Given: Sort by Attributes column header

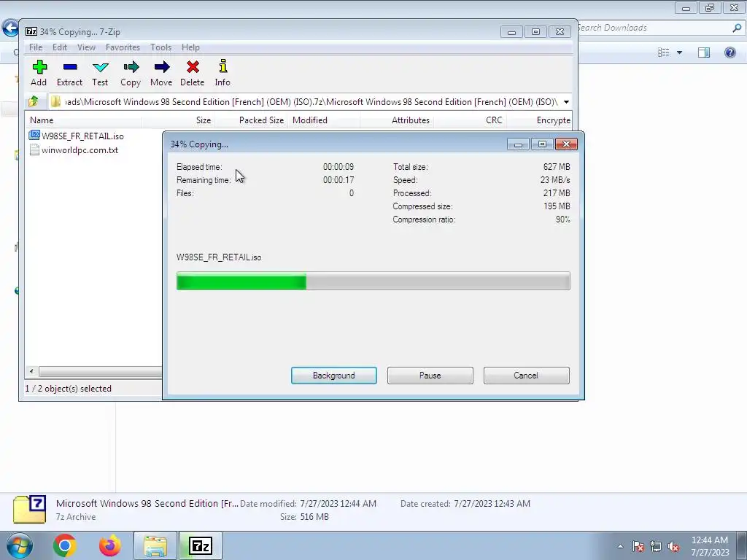Looking at the screenshot, I should click(x=398, y=120).
